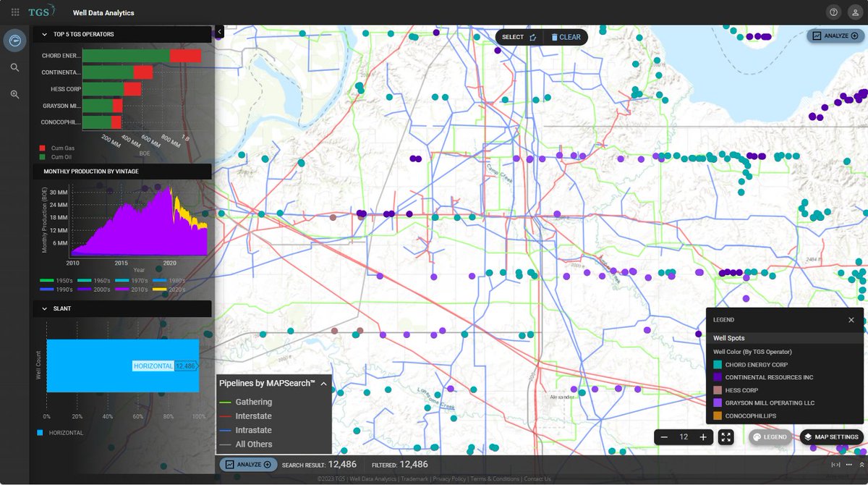Click the bottom ANALYZE button
868x485 pixels.
[x=248, y=464]
